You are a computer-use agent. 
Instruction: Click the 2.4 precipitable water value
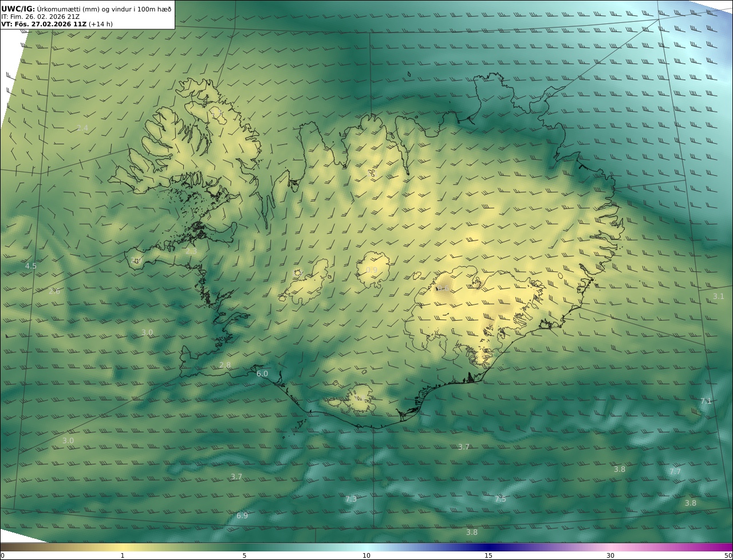(82, 128)
